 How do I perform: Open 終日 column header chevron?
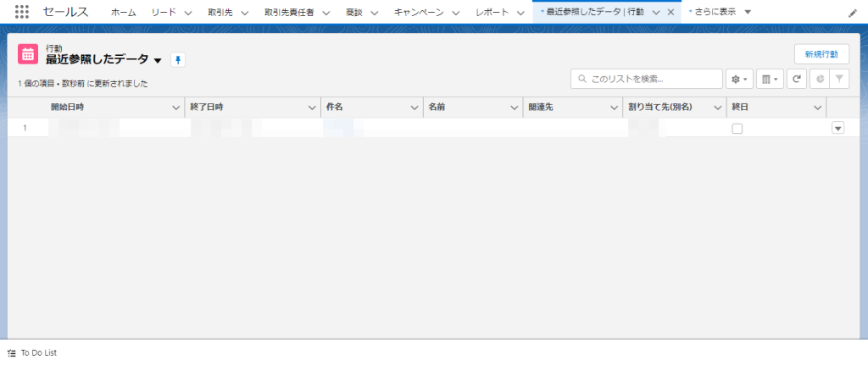pos(818,108)
